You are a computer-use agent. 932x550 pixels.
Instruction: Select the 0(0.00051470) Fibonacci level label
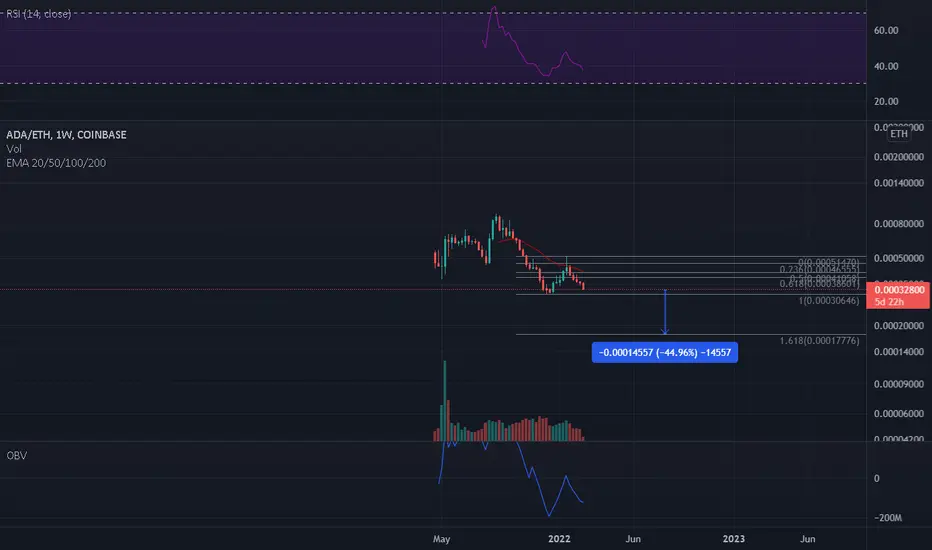[x=829, y=262]
